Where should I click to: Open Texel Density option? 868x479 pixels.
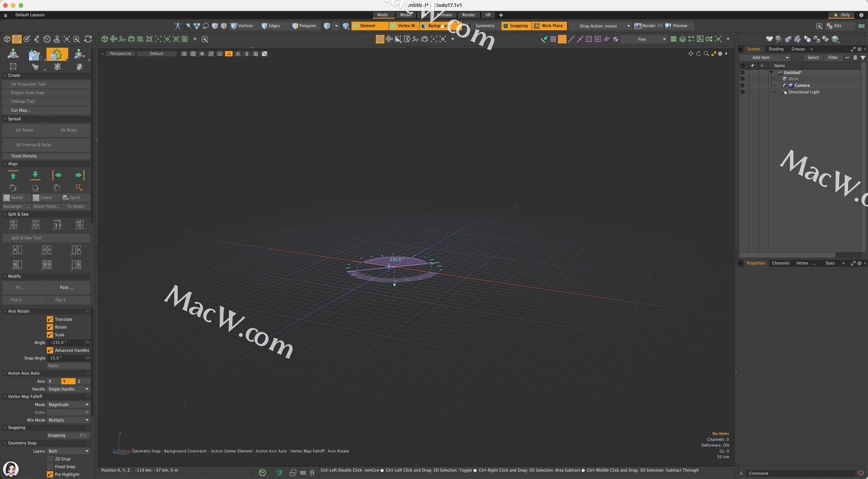[x=47, y=156]
